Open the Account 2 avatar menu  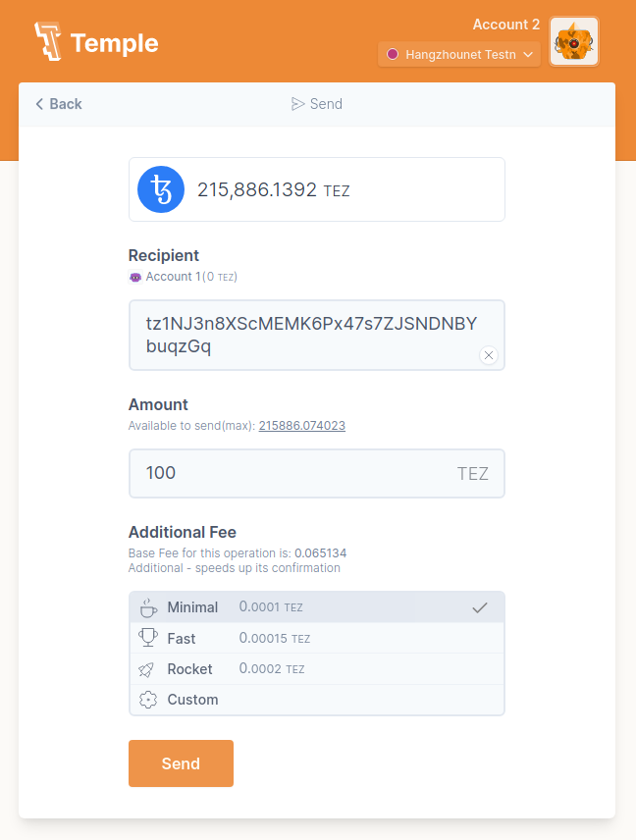[574, 42]
